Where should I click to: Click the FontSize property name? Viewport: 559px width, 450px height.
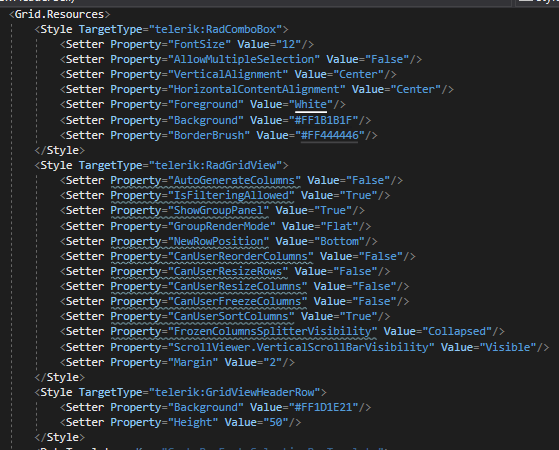(199, 44)
